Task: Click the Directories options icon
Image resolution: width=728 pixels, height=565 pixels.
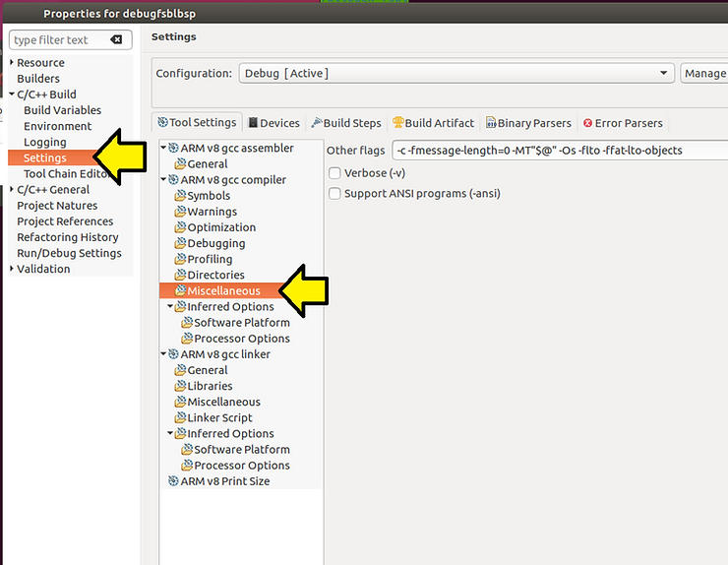Action: 180,275
